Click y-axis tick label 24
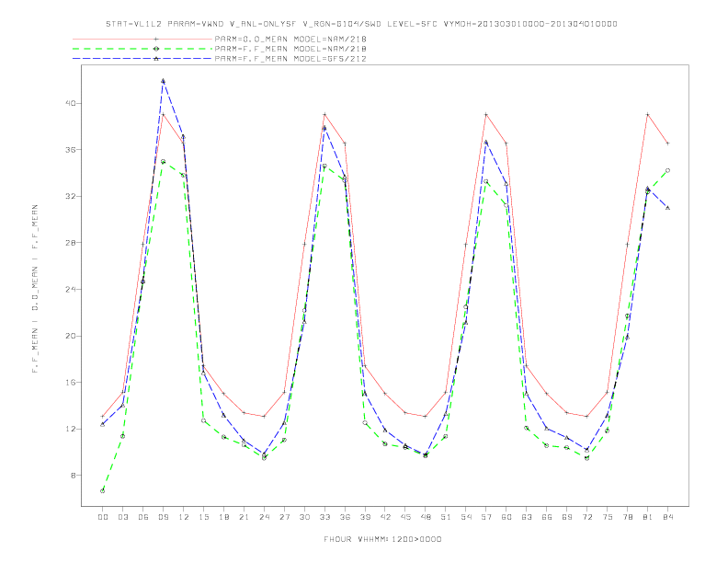 pyautogui.click(x=70, y=289)
